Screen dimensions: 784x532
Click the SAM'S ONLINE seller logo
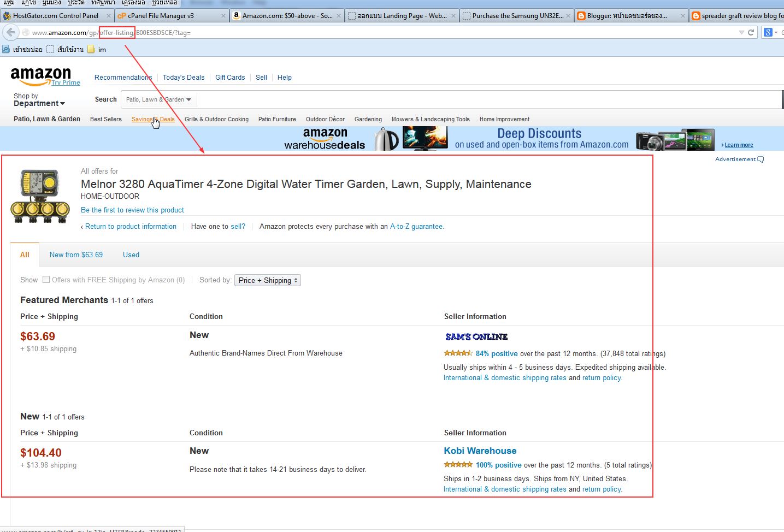[x=476, y=336]
